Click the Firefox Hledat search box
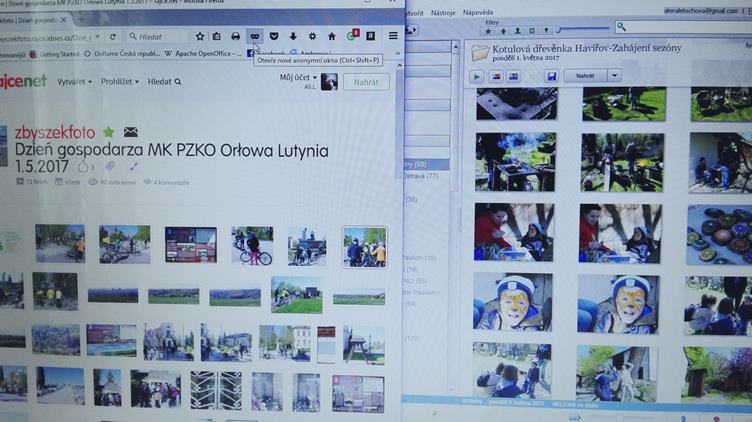 (158, 36)
